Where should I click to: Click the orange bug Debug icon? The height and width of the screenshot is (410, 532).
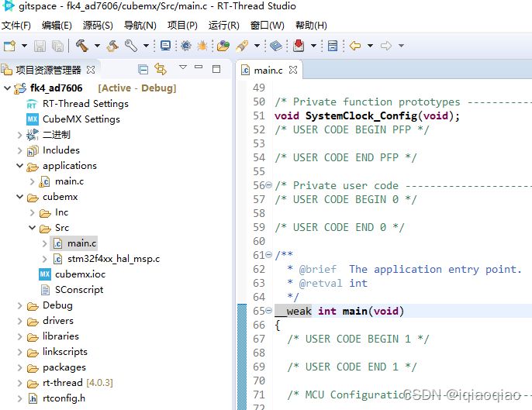[202, 46]
